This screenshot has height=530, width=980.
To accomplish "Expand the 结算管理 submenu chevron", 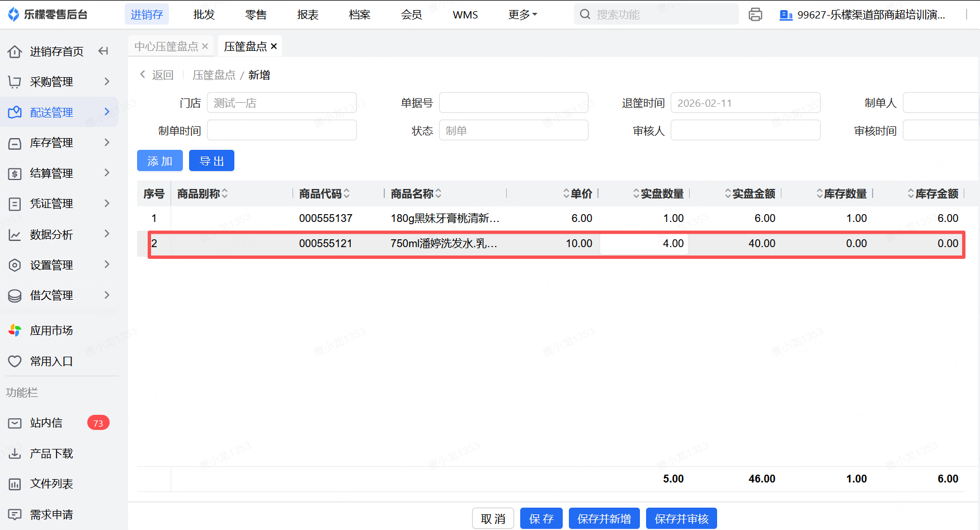I will pyautogui.click(x=107, y=173).
